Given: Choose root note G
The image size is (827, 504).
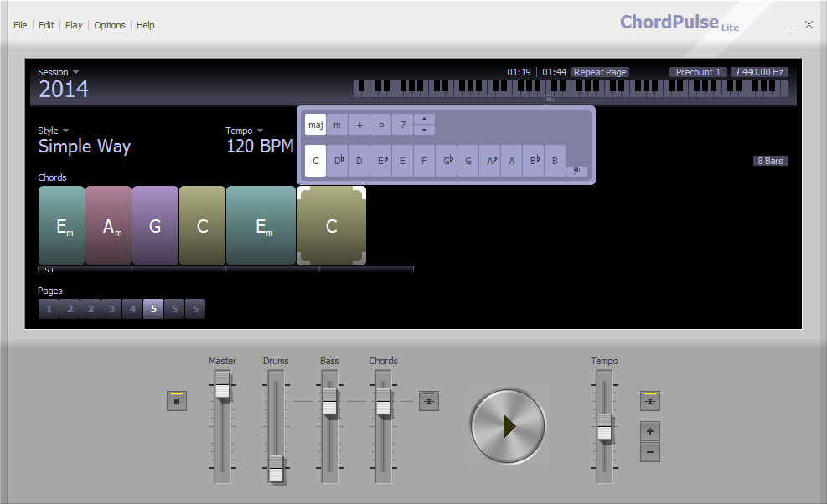Looking at the screenshot, I should point(468,161).
